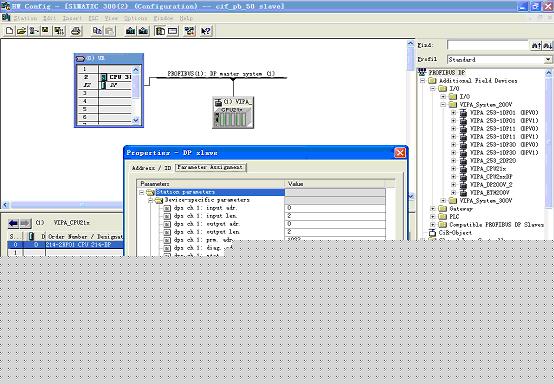Click PROFIBUS(1): DP master system label
Viewport: 554px width, 384px height.
point(221,74)
